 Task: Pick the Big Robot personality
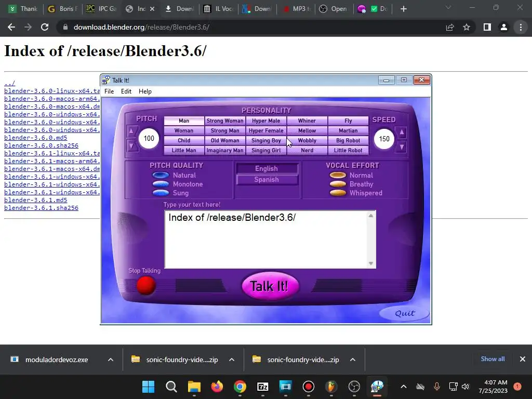pyautogui.click(x=348, y=140)
